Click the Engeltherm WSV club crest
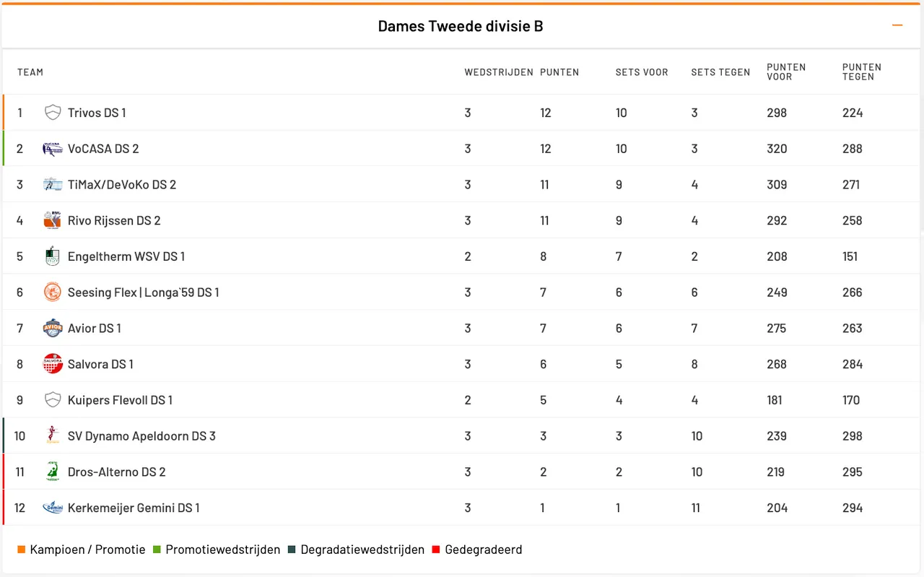This screenshot has width=924, height=577. click(52, 256)
